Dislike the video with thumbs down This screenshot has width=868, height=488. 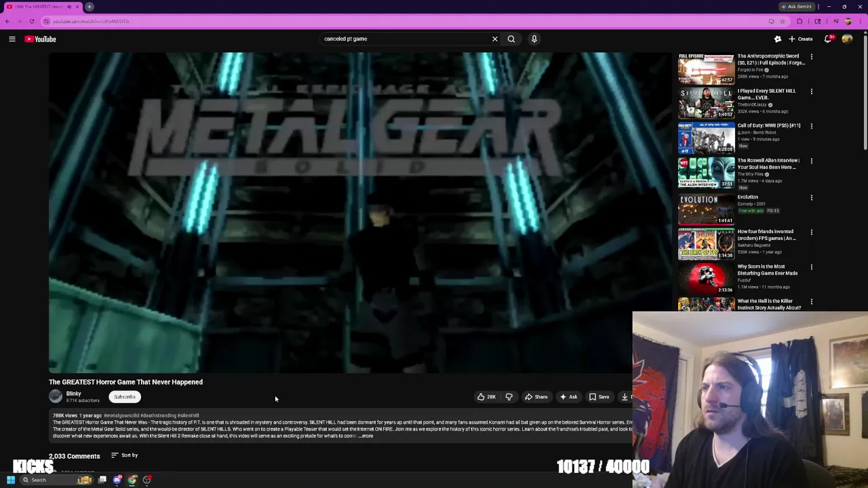click(509, 397)
